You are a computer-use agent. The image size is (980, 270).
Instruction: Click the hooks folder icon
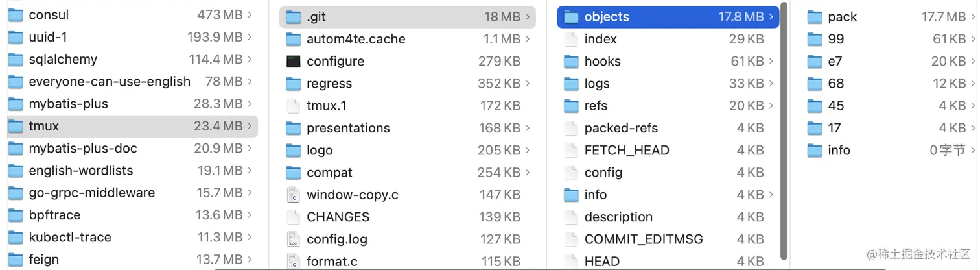(x=571, y=62)
